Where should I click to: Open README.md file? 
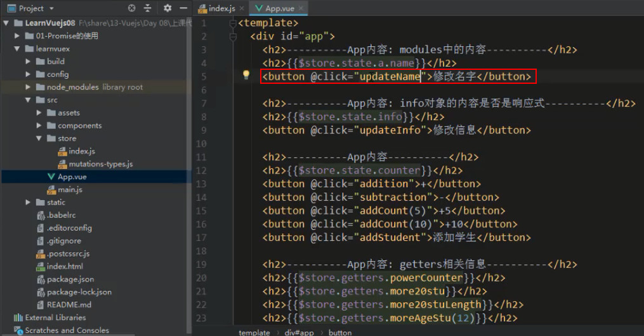pos(69,305)
